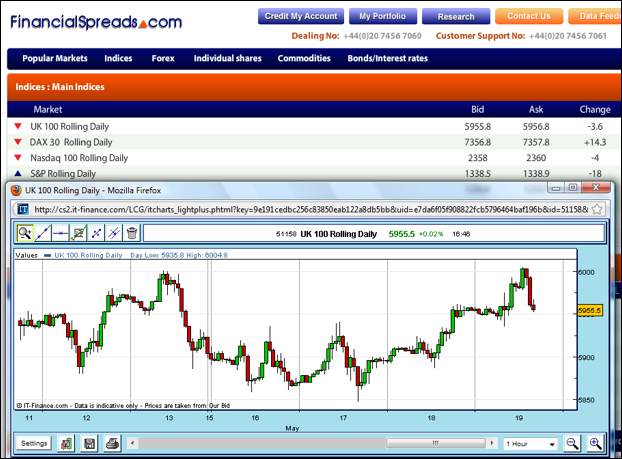Click the trash can delete tool

click(132, 233)
